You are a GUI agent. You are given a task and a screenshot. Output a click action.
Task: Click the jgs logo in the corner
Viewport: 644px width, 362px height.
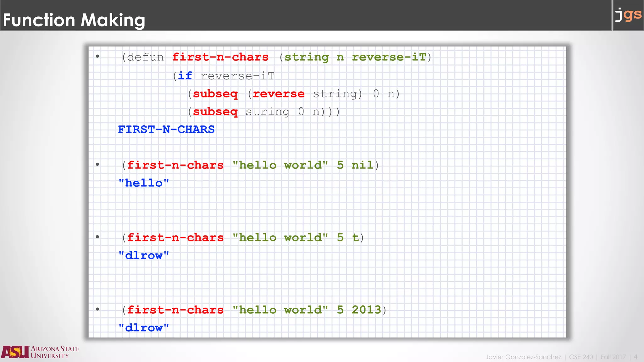pyautogui.click(x=628, y=15)
